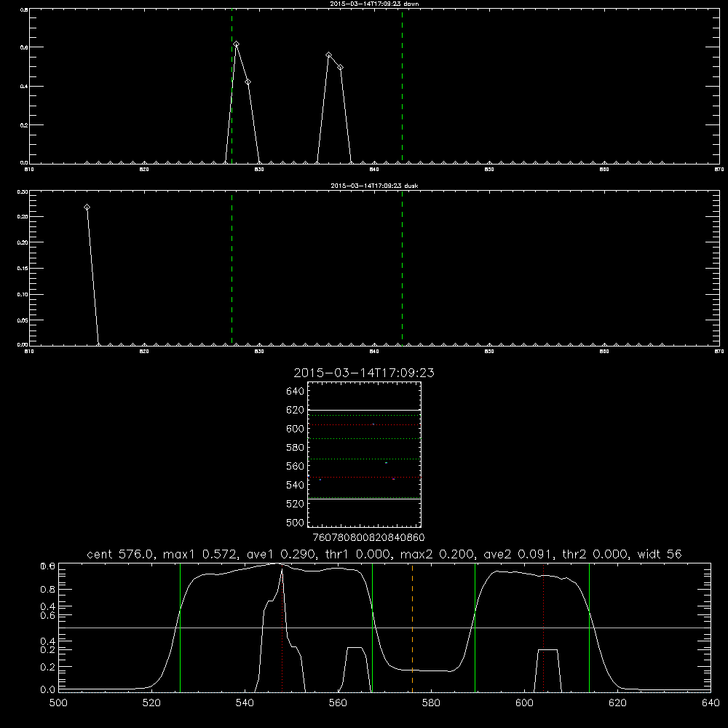Click the lower white solid line in middle plot
The width and height of the screenshot is (728, 728).
364,499
